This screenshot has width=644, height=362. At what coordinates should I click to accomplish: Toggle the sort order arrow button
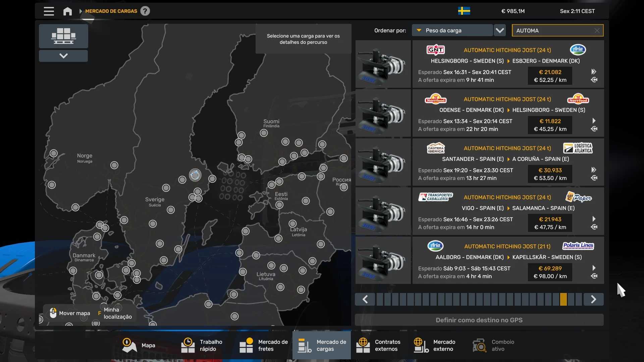coord(500,30)
